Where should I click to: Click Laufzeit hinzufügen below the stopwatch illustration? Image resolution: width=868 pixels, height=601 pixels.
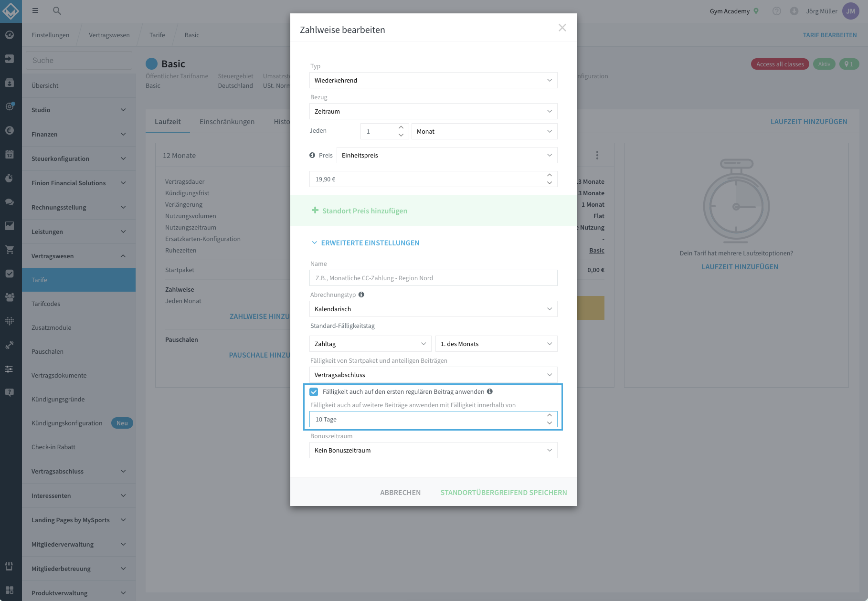click(x=740, y=267)
